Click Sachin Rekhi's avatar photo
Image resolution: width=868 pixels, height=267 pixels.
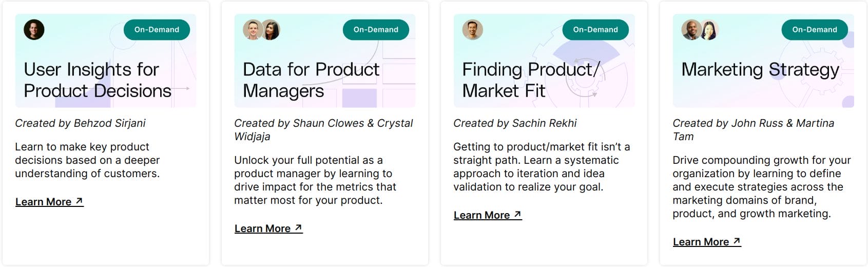coord(472,30)
